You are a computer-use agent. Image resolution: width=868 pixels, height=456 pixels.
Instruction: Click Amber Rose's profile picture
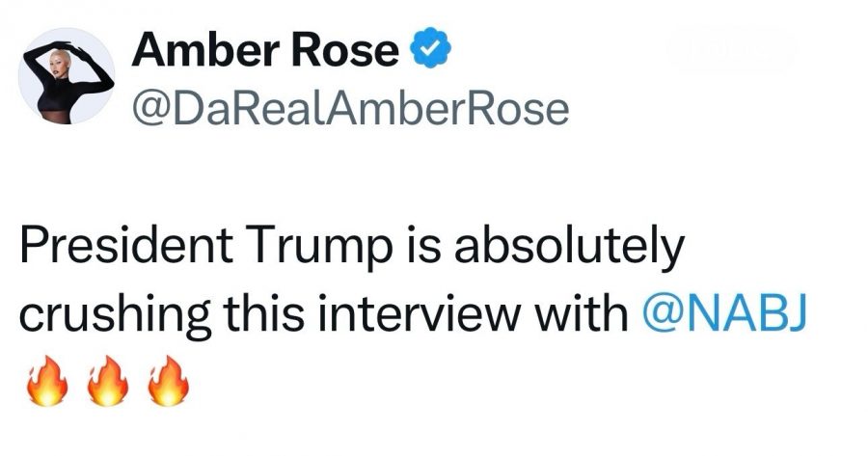(68, 82)
